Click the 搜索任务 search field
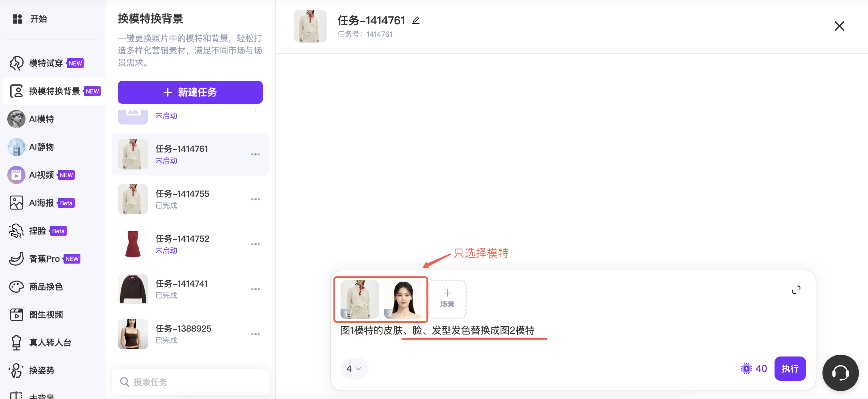This screenshot has width=868, height=399. [190, 382]
